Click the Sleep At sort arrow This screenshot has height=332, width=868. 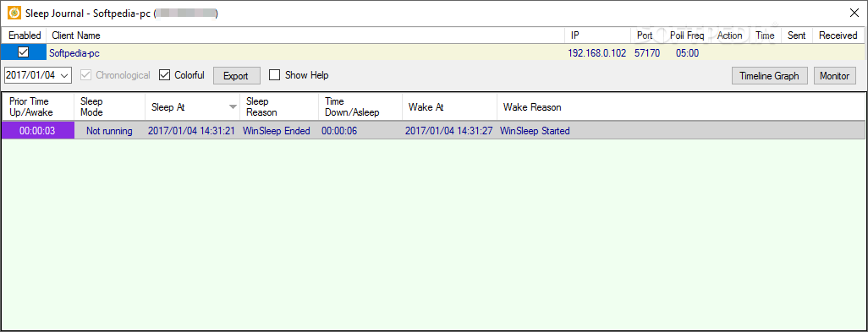tap(233, 107)
